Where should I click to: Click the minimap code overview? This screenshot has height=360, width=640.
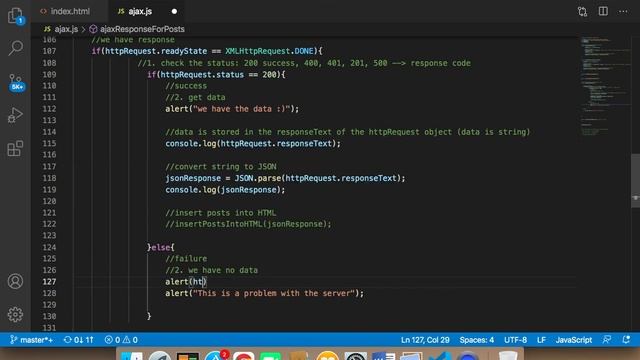click(606, 86)
